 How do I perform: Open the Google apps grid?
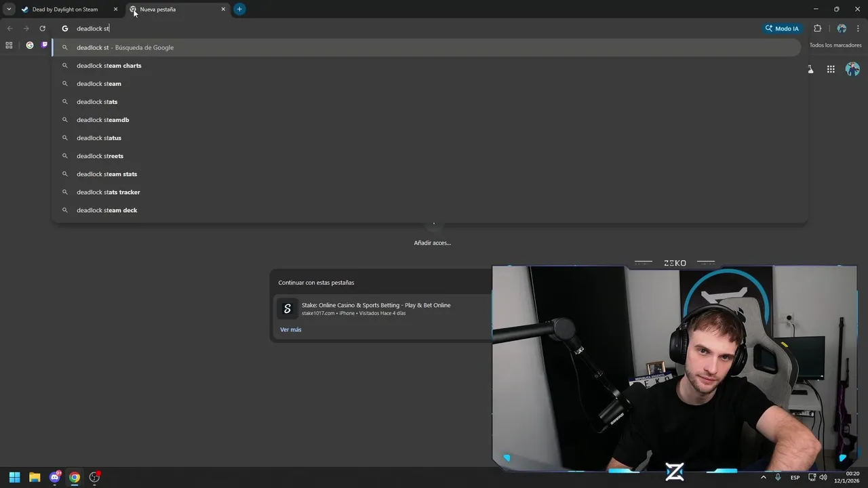coord(831,69)
